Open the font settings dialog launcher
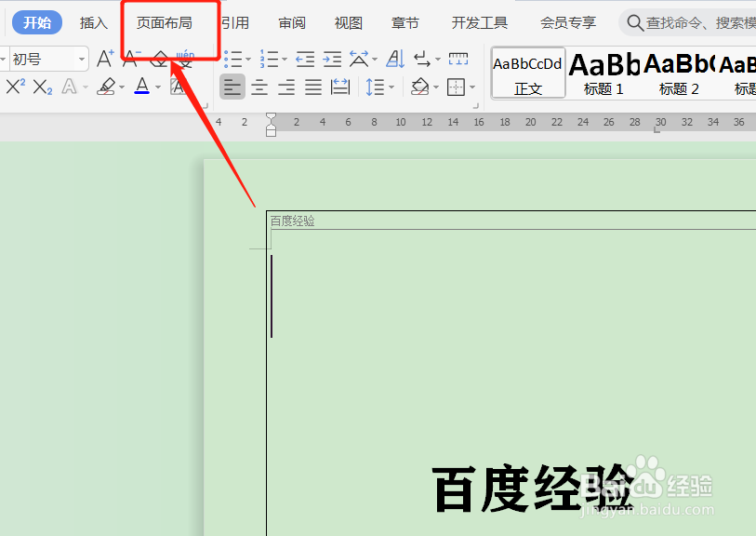Viewport: 756px width, 536px height. (206, 105)
